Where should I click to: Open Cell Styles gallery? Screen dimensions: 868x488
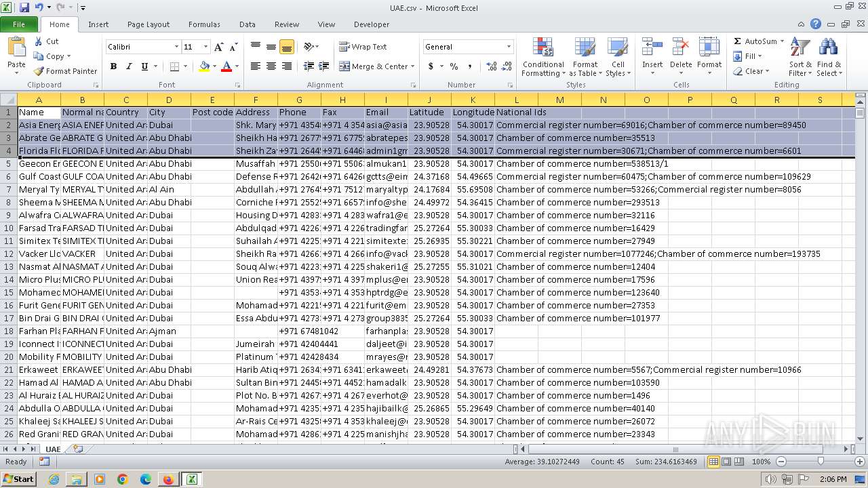(618, 57)
